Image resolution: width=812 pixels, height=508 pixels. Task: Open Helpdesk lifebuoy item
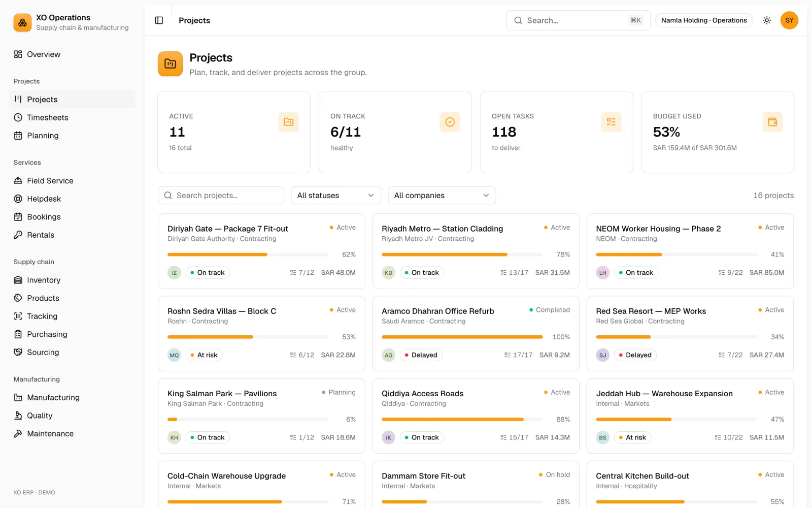pyautogui.click(x=73, y=199)
